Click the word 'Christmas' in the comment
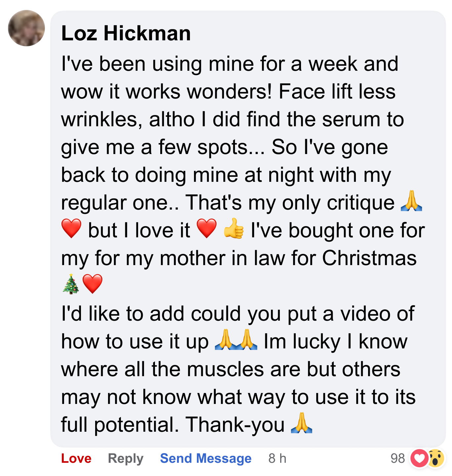Screen dimensions: 452x476 pos(369,258)
